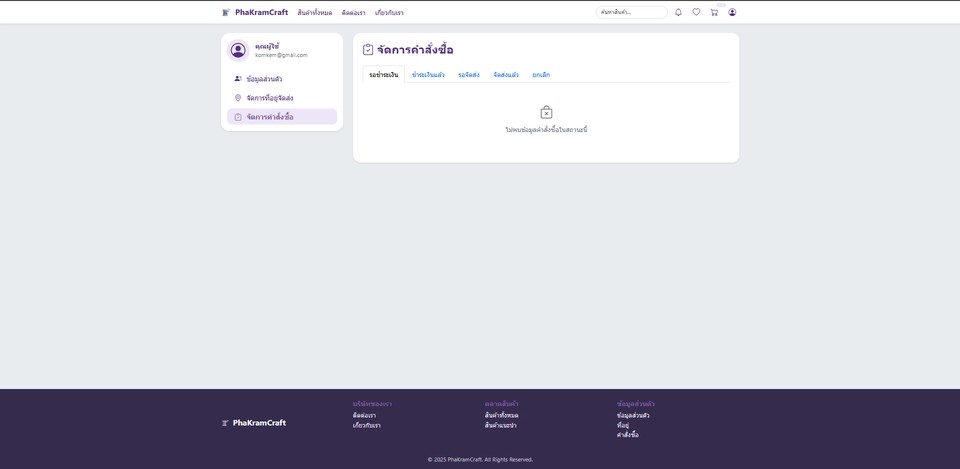Open the wishlist heart icon
This screenshot has width=960, height=469.
pos(696,12)
